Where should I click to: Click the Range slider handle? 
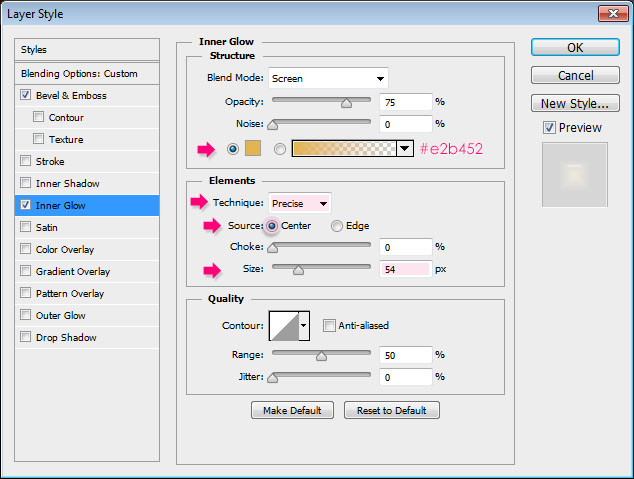pos(321,356)
